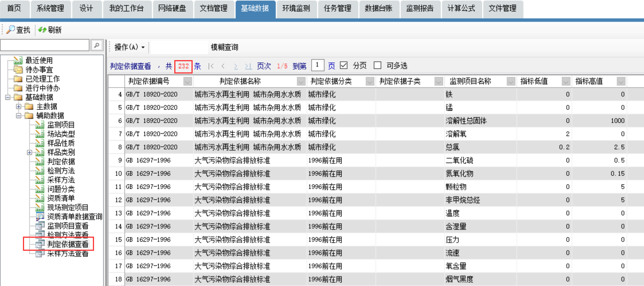Collapse the 基础数据 tree node

[8, 97]
